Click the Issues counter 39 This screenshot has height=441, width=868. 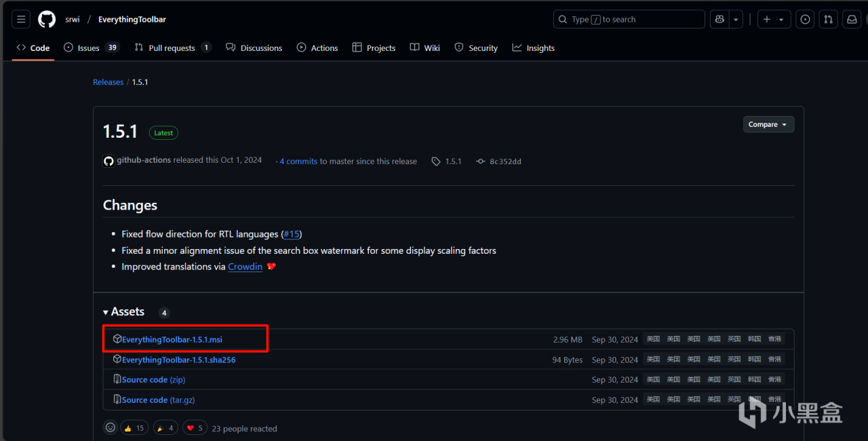113,47
